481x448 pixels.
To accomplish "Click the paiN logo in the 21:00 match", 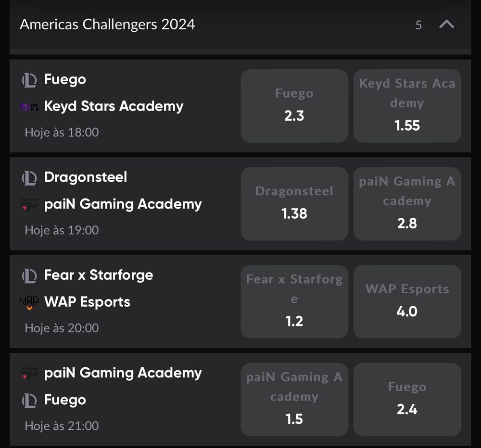I will pyautogui.click(x=29, y=373).
